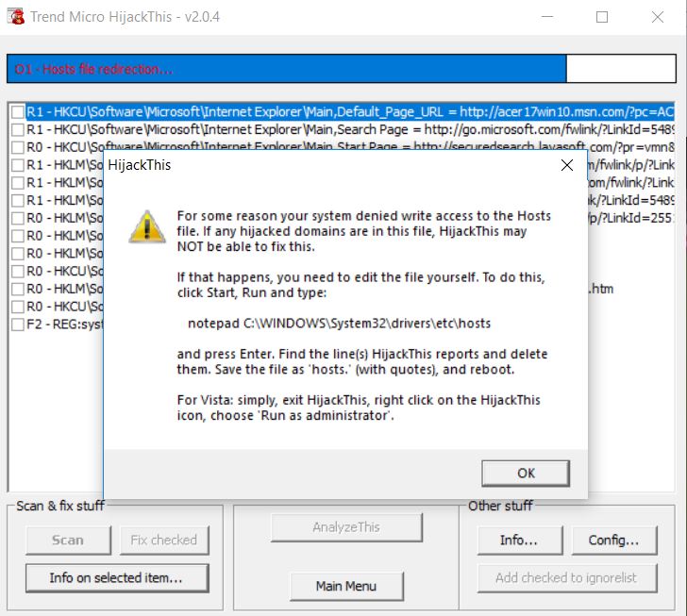Click Add checked to ignorelist
687x616 pixels.
point(565,577)
